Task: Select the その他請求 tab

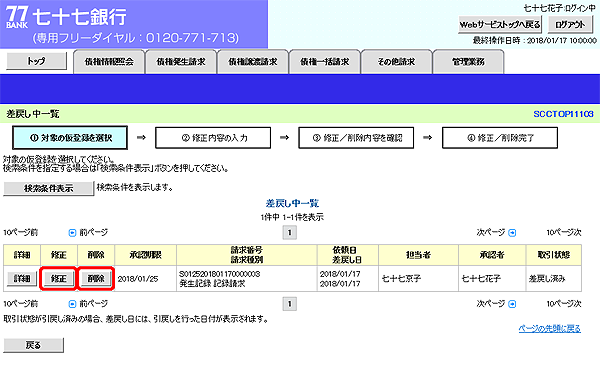Action: [x=396, y=62]
